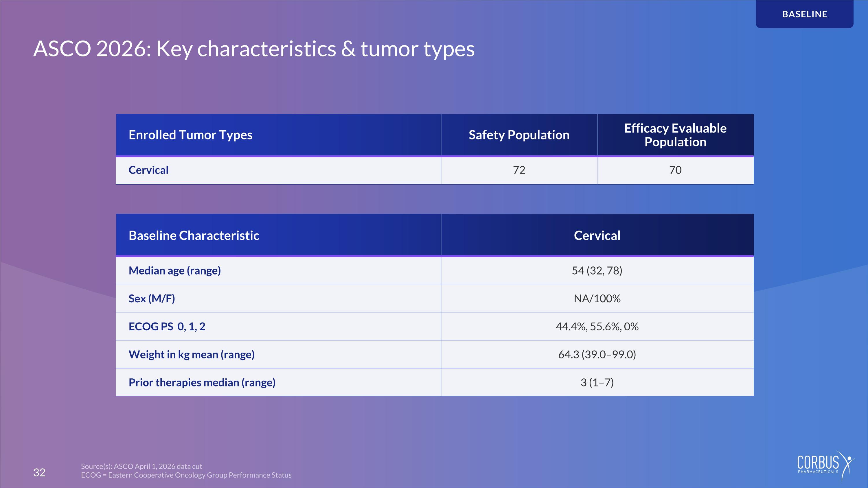Select Weight in kg mean (range) label
The image size is (868, 488).
191,354
